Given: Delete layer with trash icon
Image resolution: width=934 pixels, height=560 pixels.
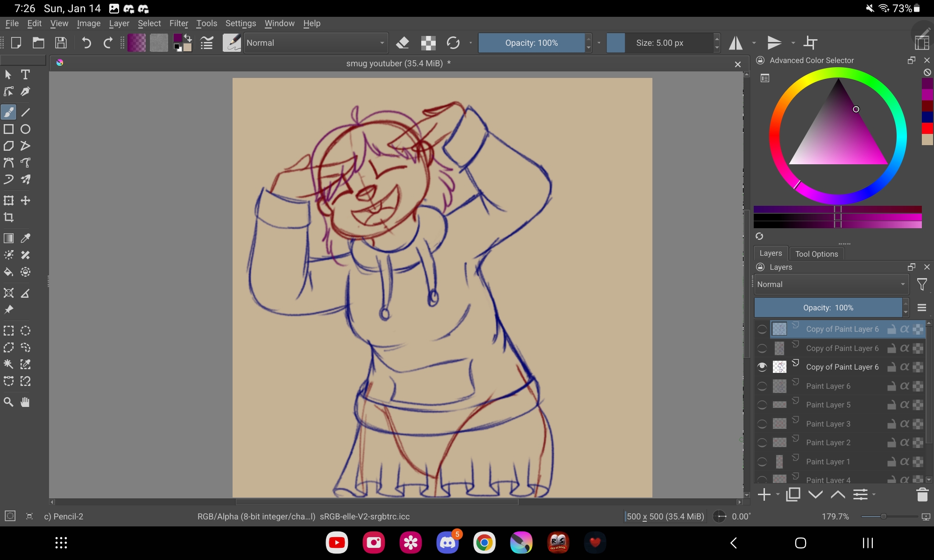Looking at the screenshot, I should (922, 495).
